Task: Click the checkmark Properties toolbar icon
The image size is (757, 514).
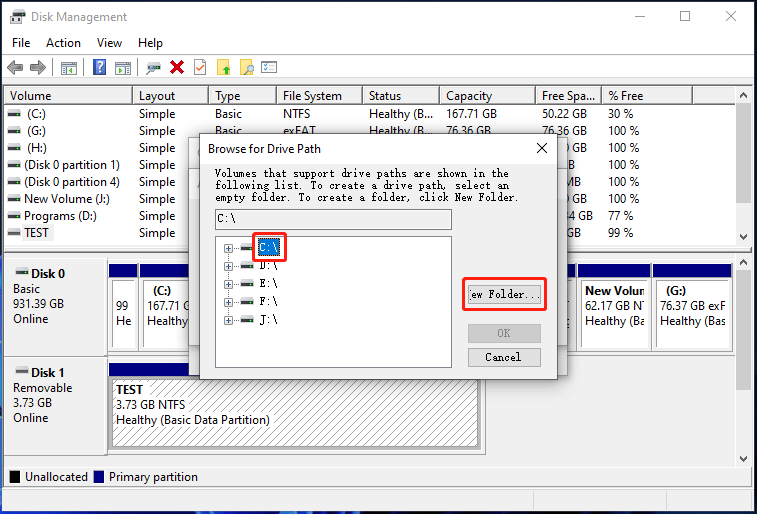Action: [x=200, y=67]
